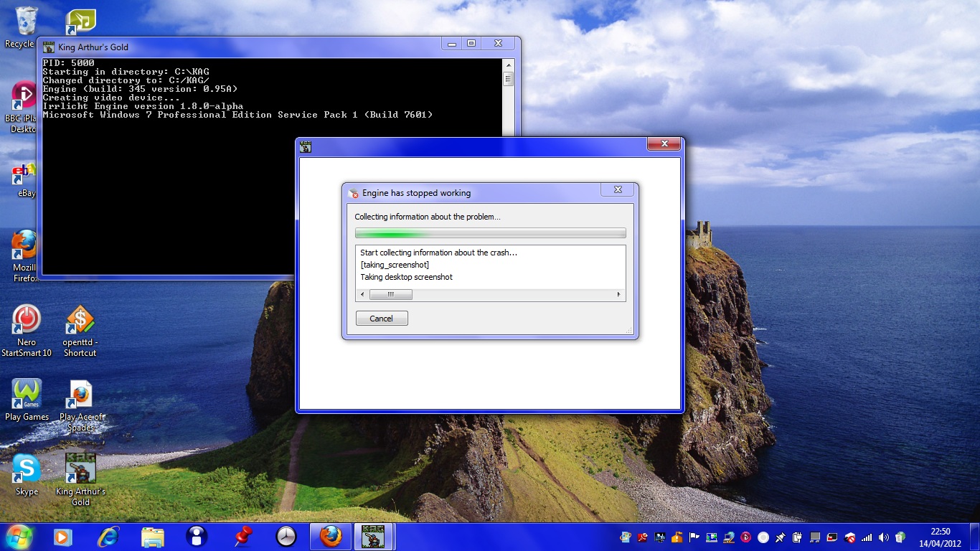Click the game window's title bar icon
The height and width of the screenshot is (551, 980).
click(x=306, y=146)
